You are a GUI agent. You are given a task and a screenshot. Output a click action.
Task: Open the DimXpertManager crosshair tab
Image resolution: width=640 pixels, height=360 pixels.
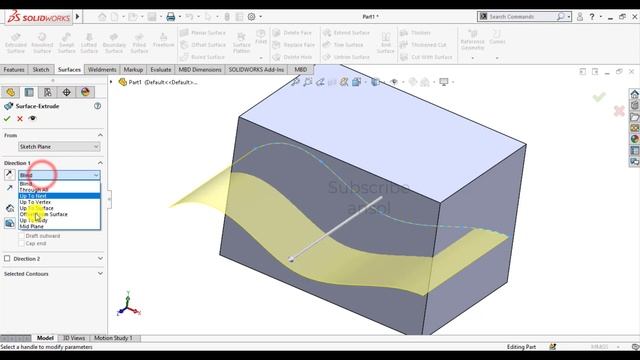coord(67,92)
